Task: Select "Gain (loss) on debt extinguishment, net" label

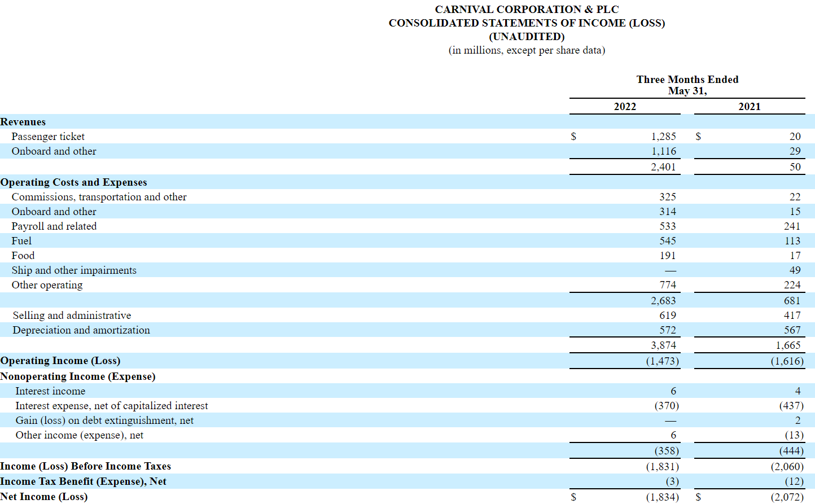Action: [x=104, y=420]
